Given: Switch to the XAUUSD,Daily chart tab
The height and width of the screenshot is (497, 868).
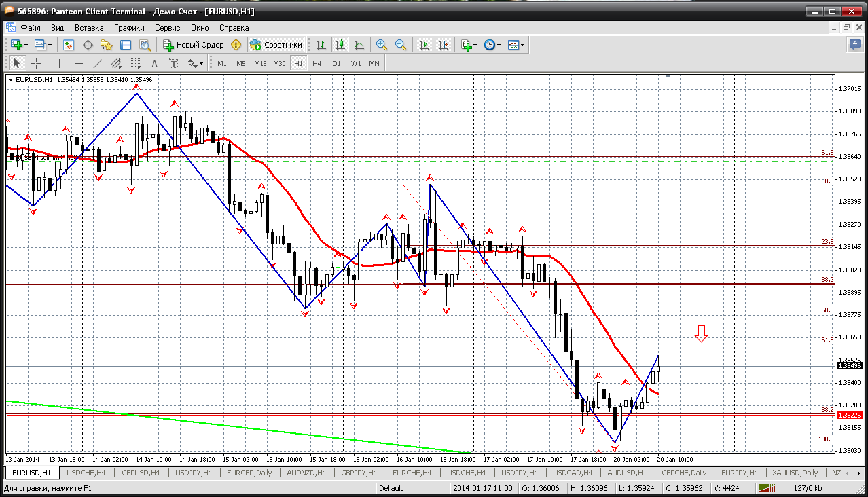Looking at the screenshot, I should (796, 473).
